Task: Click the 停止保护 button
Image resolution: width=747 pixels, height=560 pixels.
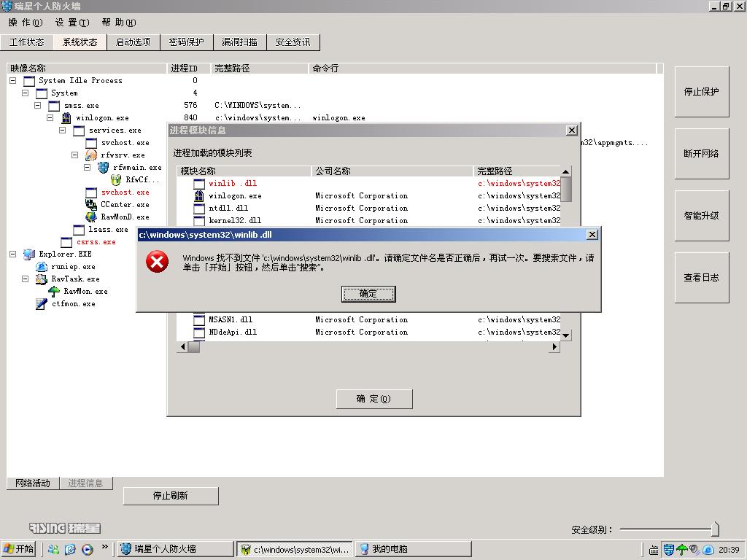Action: (x=701, y=91)
